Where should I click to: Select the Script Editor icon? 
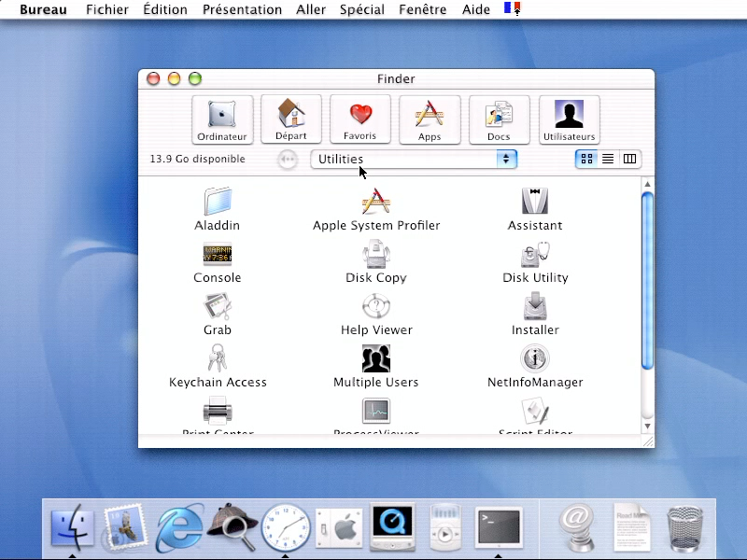535,411
